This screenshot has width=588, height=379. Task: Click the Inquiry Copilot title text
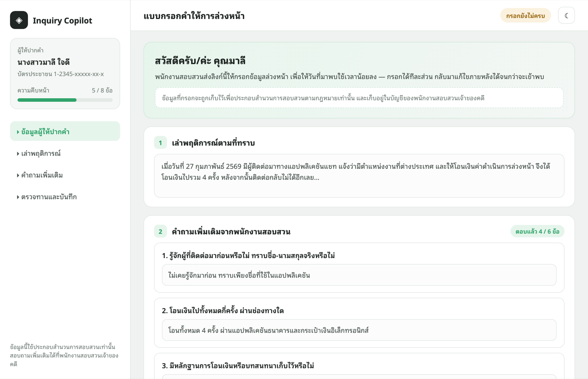(63, 20)
